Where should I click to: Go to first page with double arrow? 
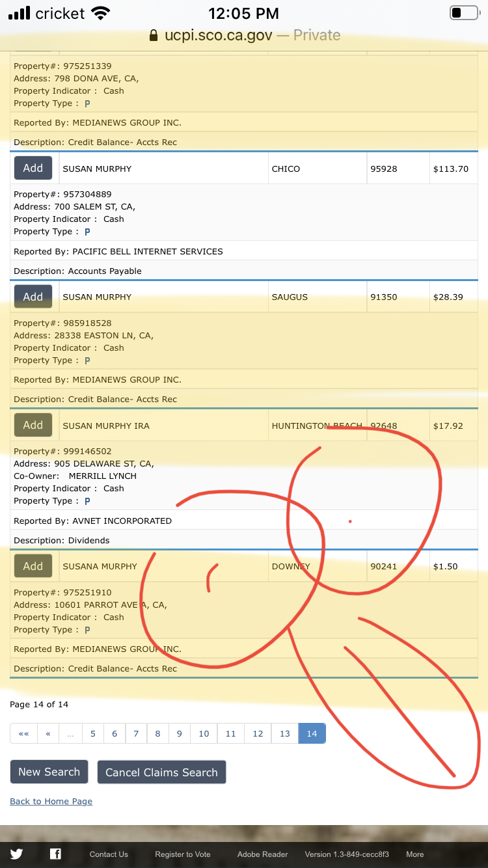point(24,733)
